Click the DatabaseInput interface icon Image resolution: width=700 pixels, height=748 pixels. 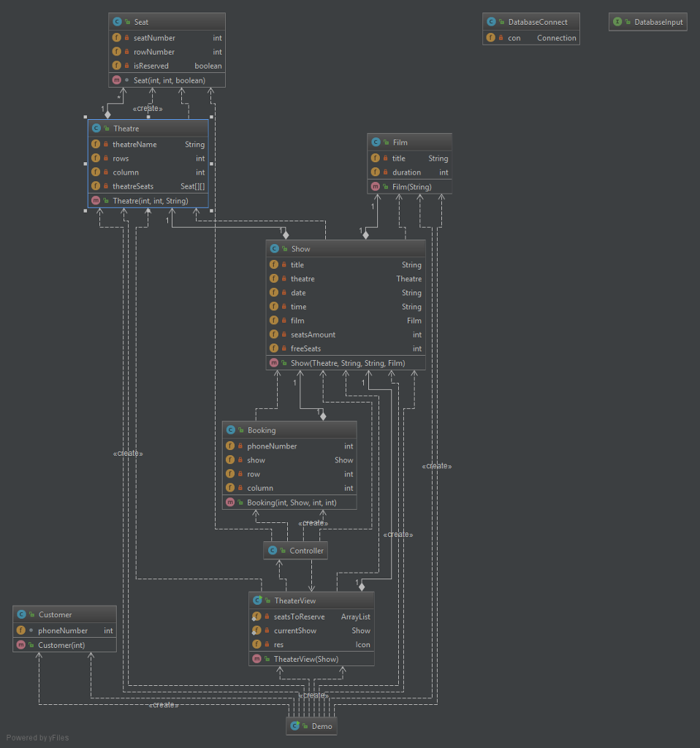[x=617, y=22]
